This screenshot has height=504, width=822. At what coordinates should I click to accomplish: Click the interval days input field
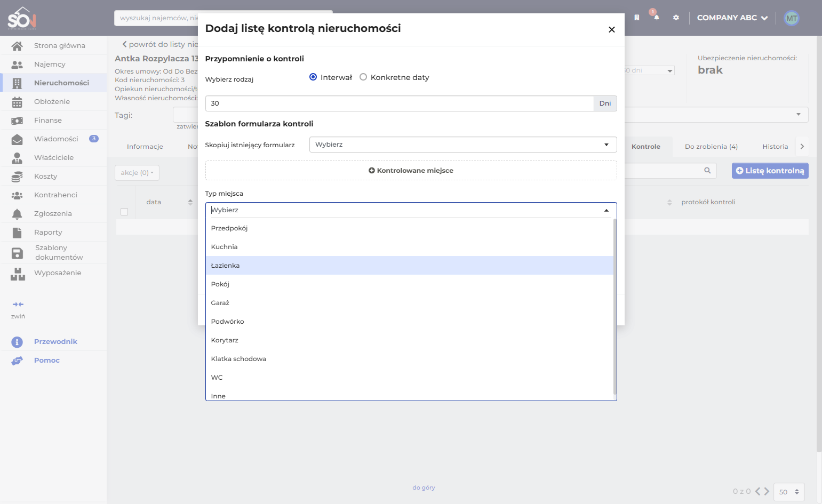400,103
